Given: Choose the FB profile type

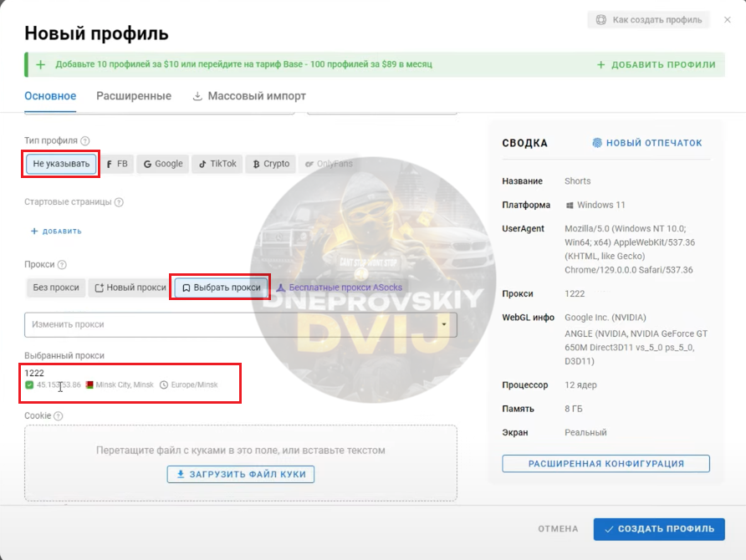Looking at the screenshot, I should pos(117,164).
